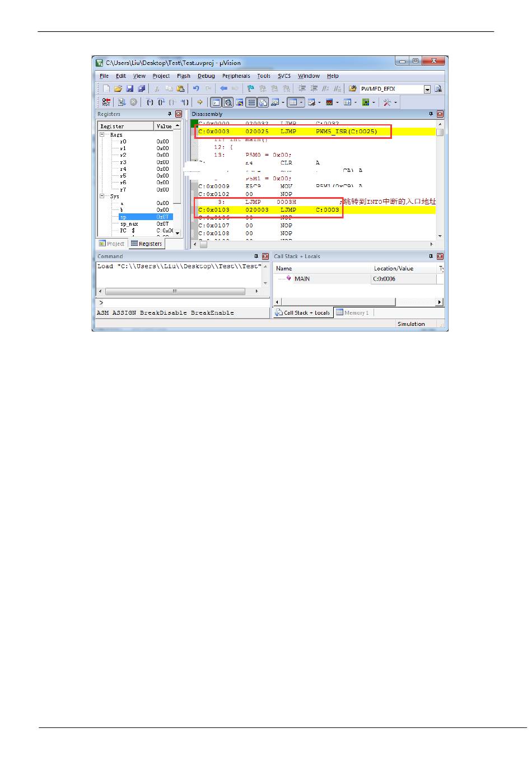Image resolution: width=532 pixels, height=761 pixels.
Task: Select the Call Stack + Locals tab
Action: (302, 312)
